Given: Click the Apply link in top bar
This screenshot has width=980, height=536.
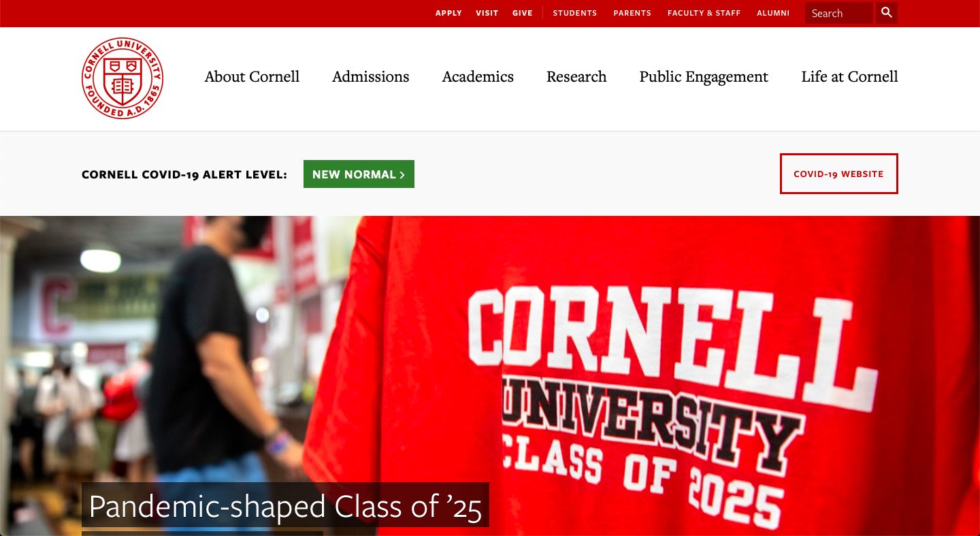Looking at the screenshot, I should 448,13.
